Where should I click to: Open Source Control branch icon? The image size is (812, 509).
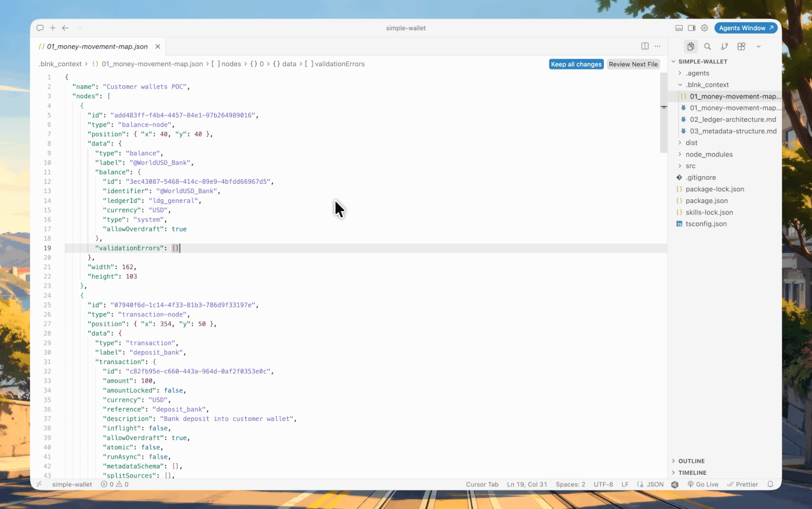point(724,46)
